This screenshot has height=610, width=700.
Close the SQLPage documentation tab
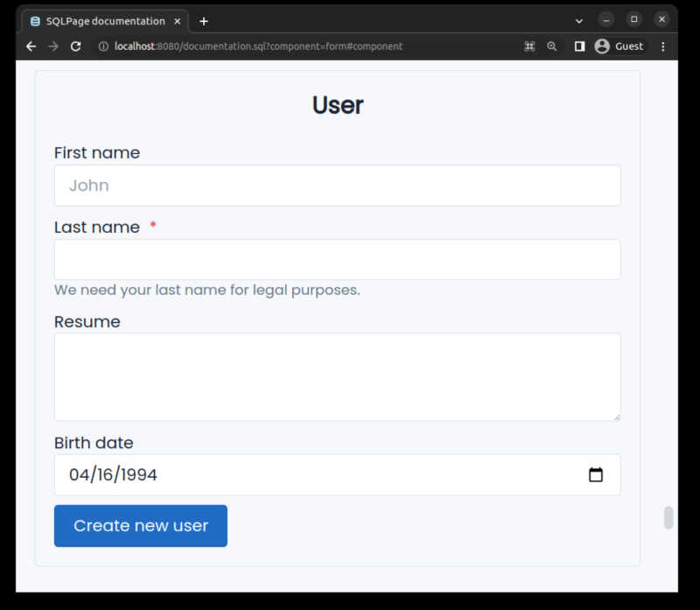pos(178,21)
